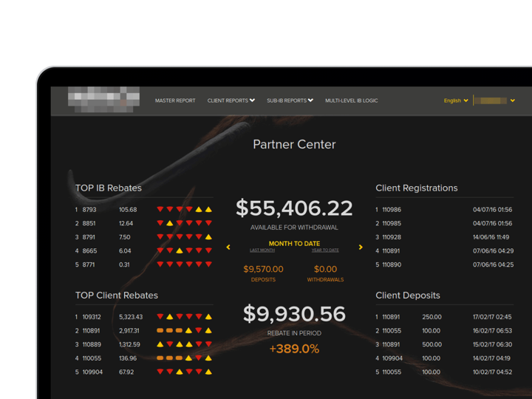Click first yellow arrow in client 110889 row
The height and width of the screenshot is (399, 532).
(160, 344)
